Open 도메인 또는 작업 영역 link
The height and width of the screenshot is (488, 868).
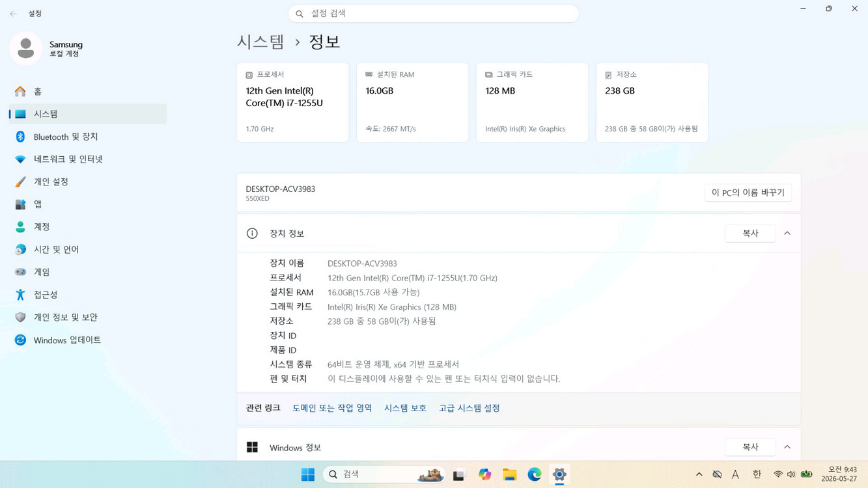332,408
